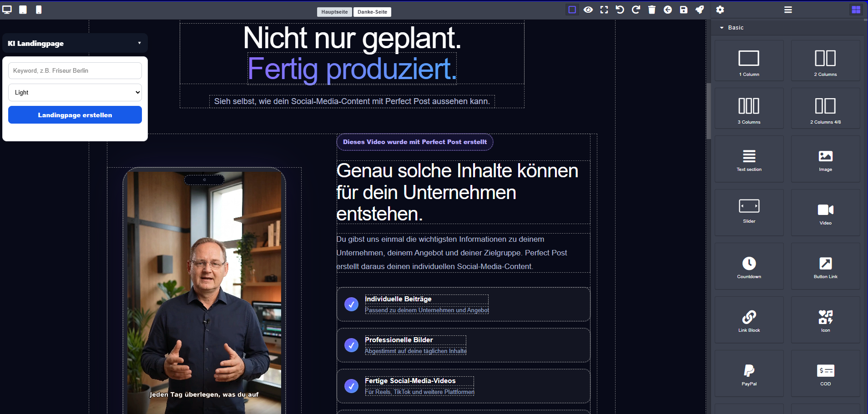Go back using circled arrow icon
Viewport: 868px width, 414px height.
[668, 10]
